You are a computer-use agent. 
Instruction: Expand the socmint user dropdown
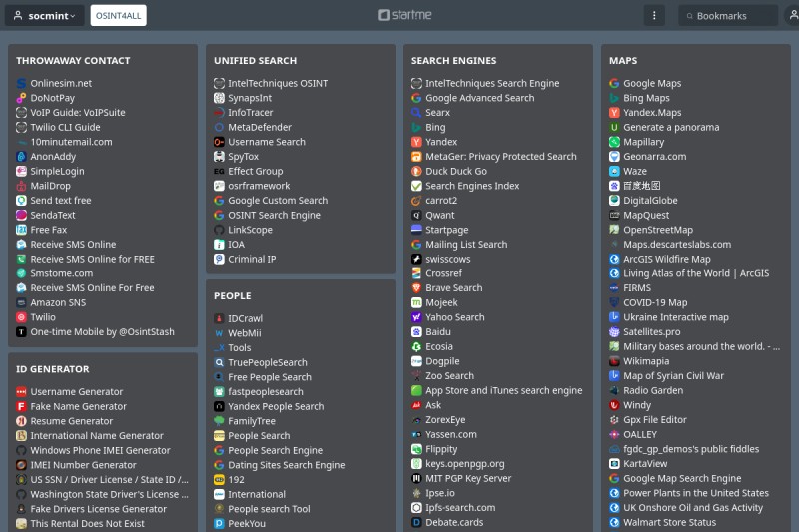[x=45, y=16]
